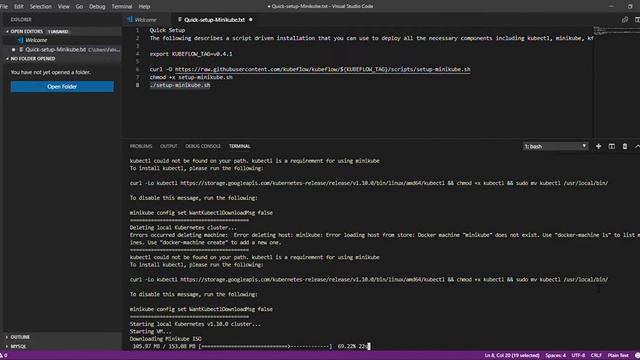Add a new terminal with the plus icon
This screenshot has width=640, height=360.
(x=598, y=146)
